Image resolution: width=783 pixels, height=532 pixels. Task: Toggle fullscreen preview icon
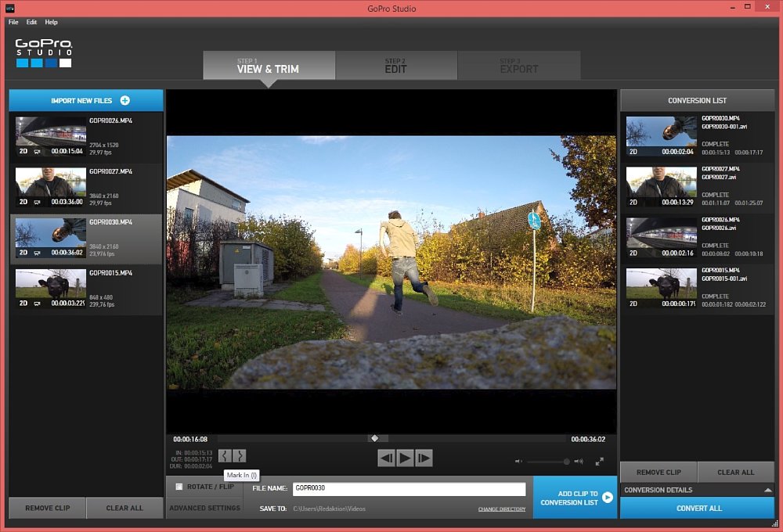[599, 462]
